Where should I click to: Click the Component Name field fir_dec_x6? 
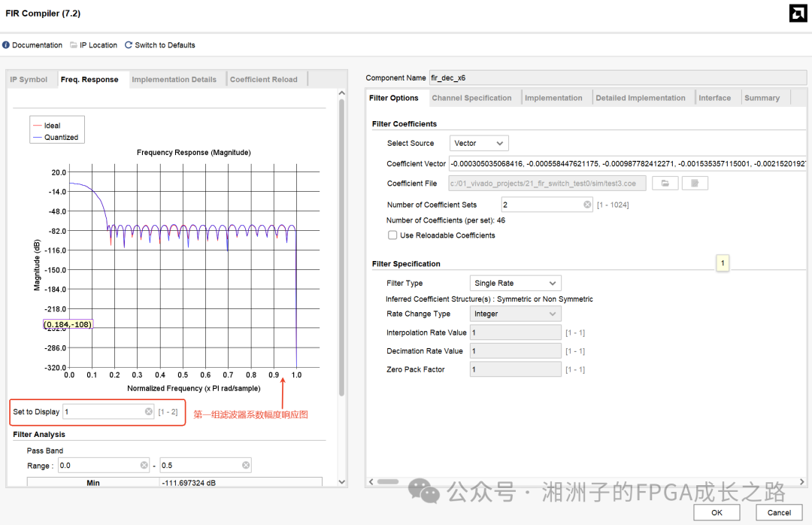tap(618, 77)
